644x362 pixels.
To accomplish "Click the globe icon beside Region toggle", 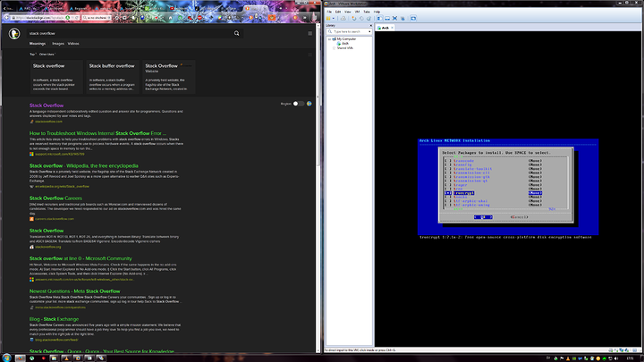I will 309,104.
